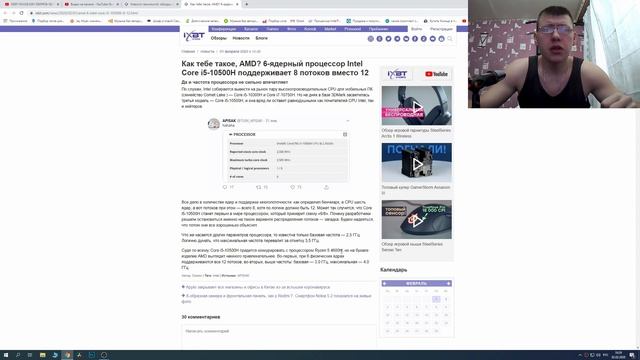Open the Nokia 5.2 smartphone news link

278,299
